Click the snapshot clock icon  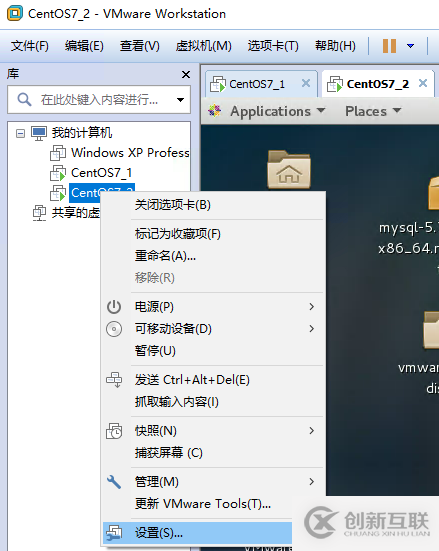(x=114, y=431)
